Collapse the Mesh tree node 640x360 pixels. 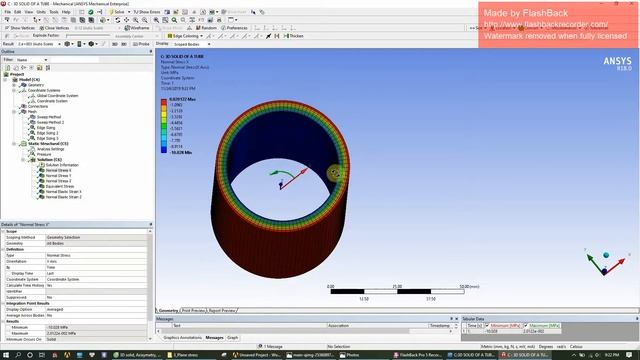(14, 111)
